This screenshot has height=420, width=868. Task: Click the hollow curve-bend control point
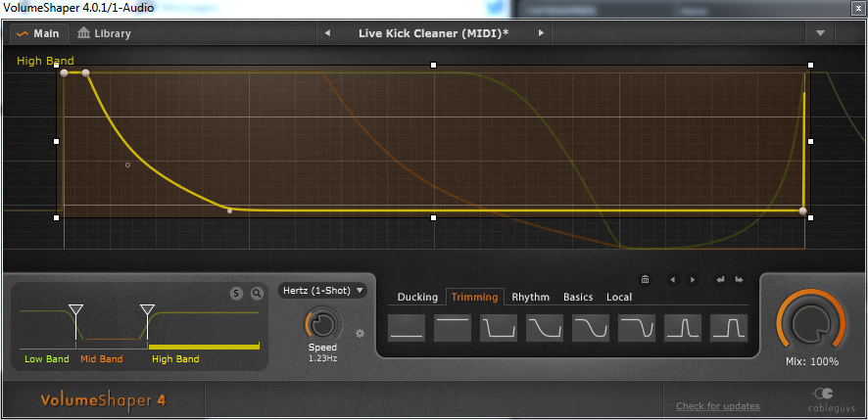(x=128, y=164)
